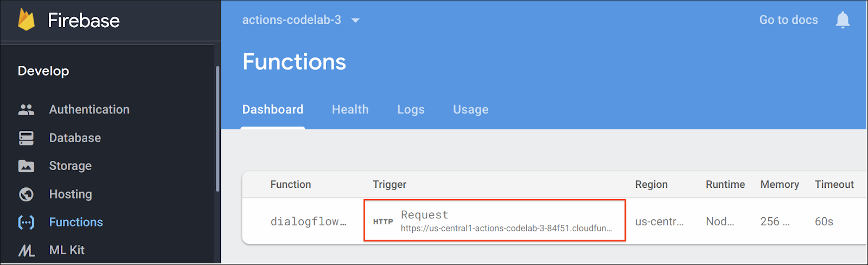Open notifications via the bell icon

843,20
